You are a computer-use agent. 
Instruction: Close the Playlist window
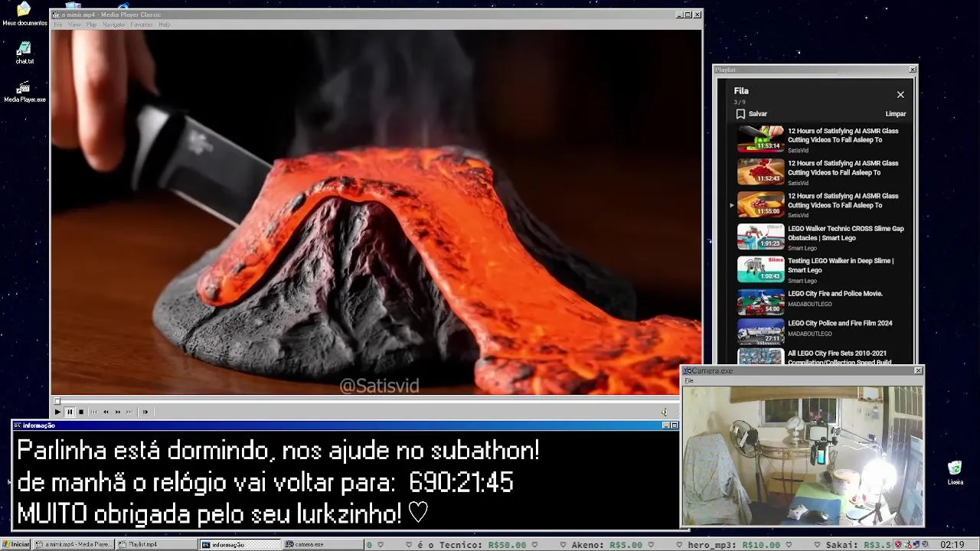tap(912, 70)
